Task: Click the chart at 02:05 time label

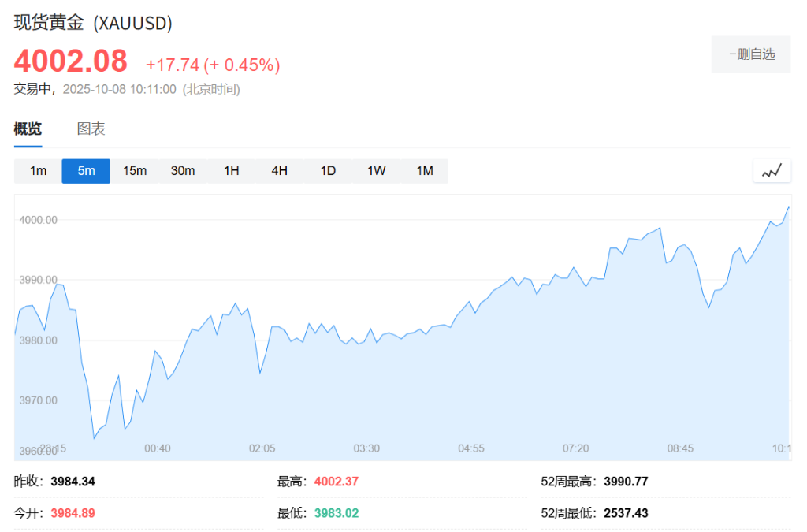Action: coord(262,448)
